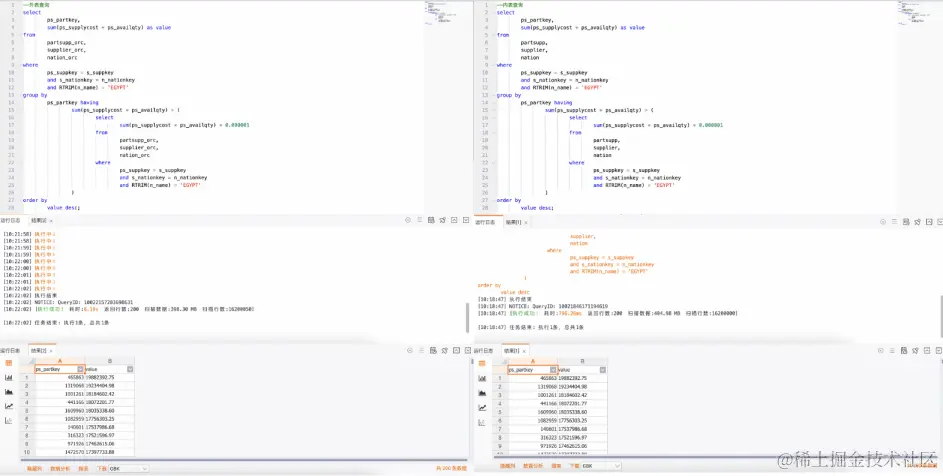Click save icon in outer-table results panel toolbar

(431, 350)
